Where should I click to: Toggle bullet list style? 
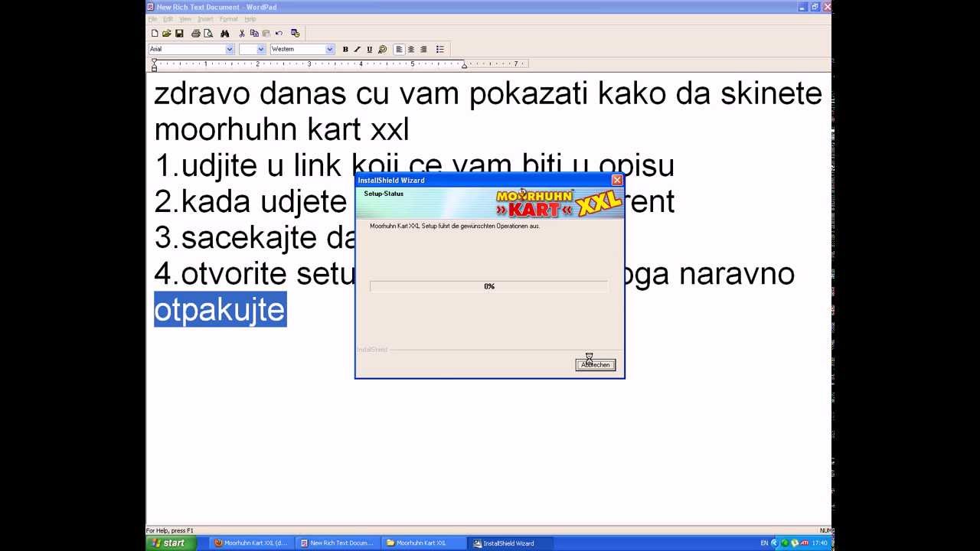(440, 49)
